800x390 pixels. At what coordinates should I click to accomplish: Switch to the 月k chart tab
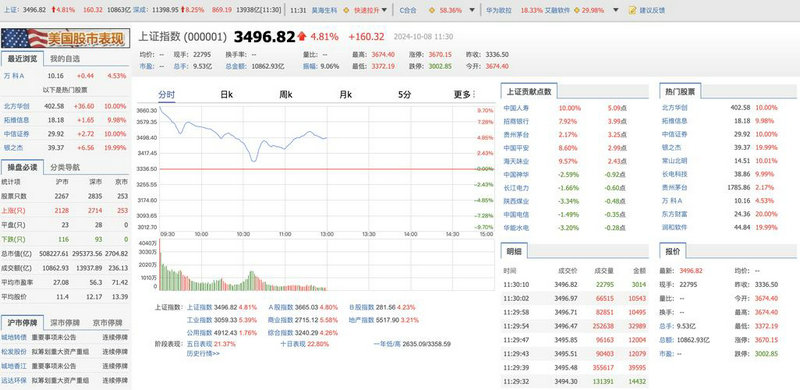pos(346,94)
